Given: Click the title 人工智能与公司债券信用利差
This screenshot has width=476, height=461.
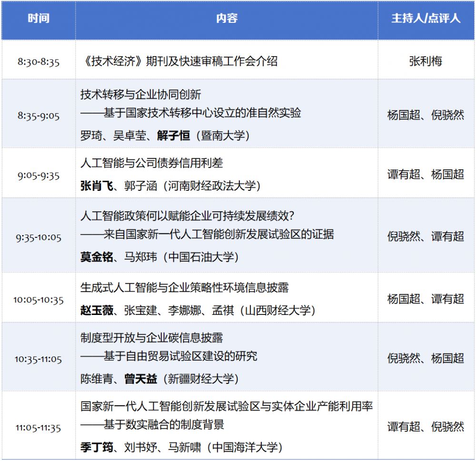Looking at the screenshot, I should coord(151,163).
